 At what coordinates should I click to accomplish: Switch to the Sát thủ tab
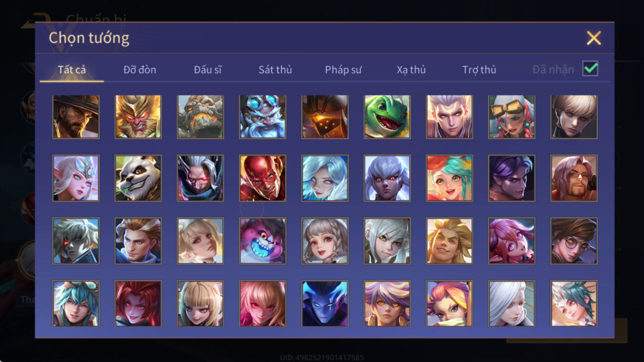[275, 70]
